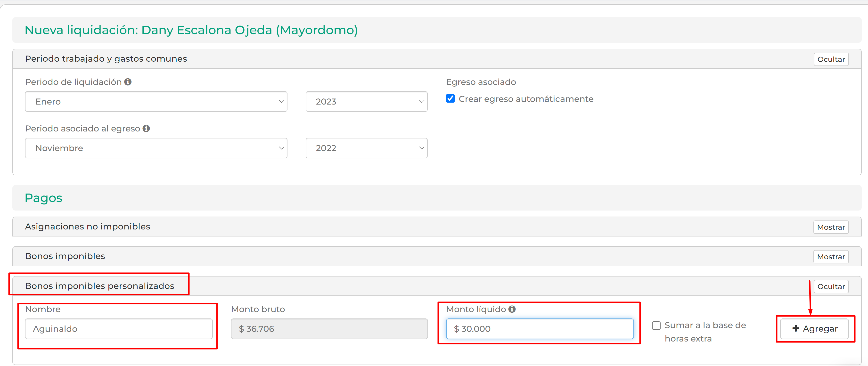The image size is (868, 366).
Task: Click the Egreso asociado label
Action: point(481,82)
